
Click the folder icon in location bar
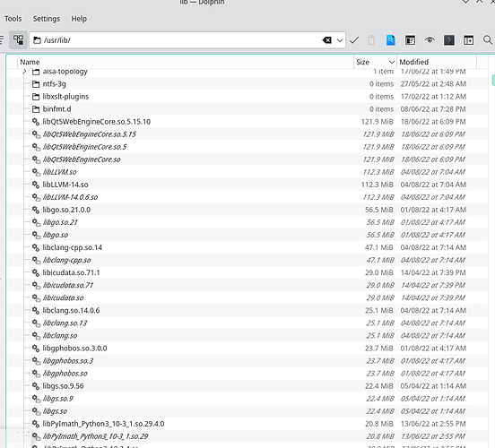click(x=38, y=40)
